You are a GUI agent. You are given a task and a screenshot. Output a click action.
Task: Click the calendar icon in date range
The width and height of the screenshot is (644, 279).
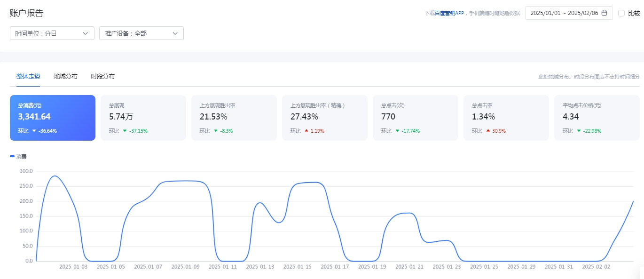click(605, 13)
